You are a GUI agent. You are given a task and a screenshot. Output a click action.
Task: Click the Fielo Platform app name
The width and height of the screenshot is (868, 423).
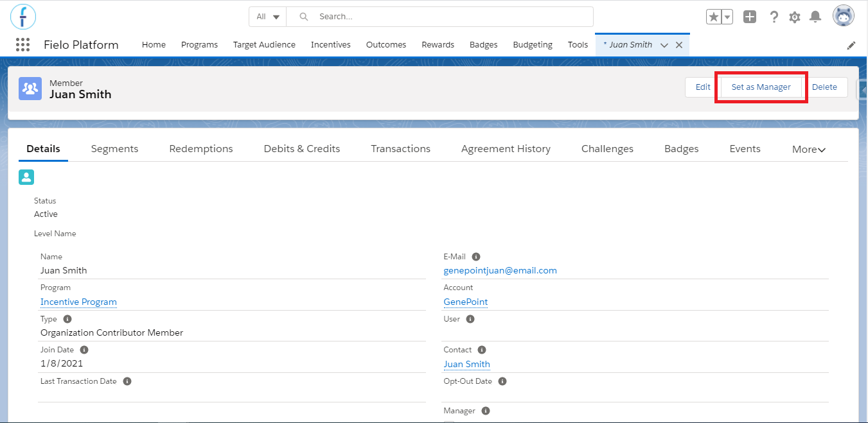(x=81, y=45)
